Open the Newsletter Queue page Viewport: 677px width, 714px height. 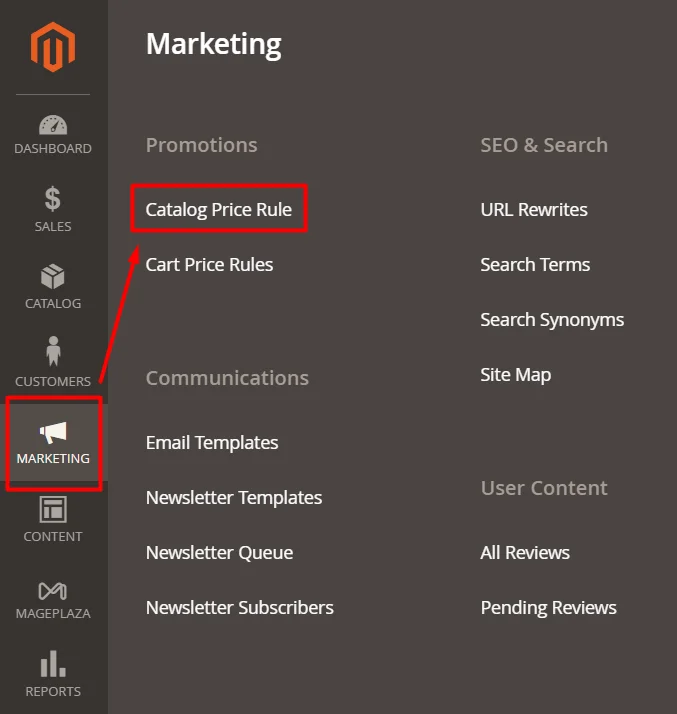219,553
